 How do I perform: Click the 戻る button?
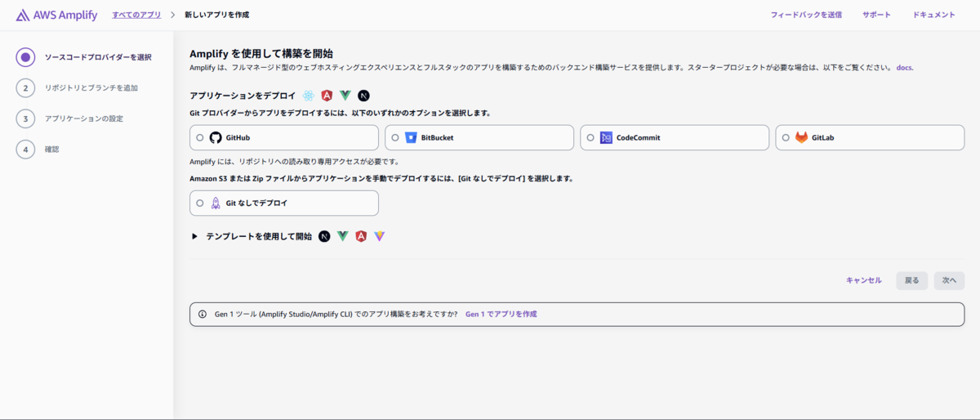(x=912, y=280)
